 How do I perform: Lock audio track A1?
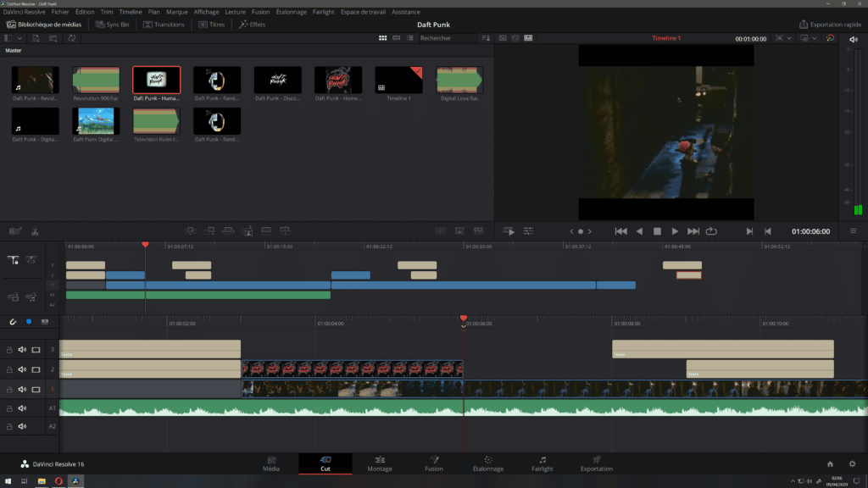click(9, 408)
